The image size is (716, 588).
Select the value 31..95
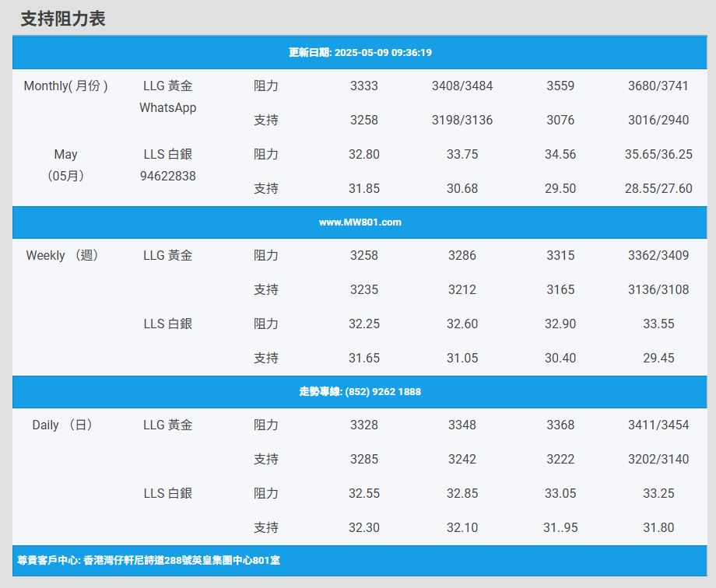(x=560, y=528)
